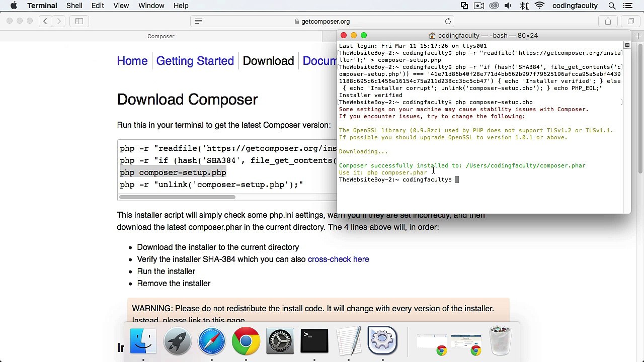Click the getcomposer.org address bar

pos(323,21)
